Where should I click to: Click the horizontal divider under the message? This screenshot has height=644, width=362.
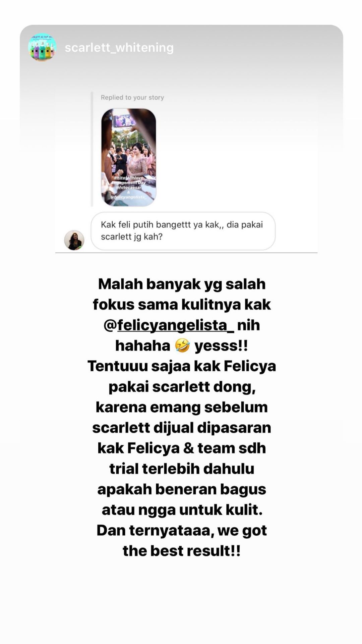click(186, 253)
